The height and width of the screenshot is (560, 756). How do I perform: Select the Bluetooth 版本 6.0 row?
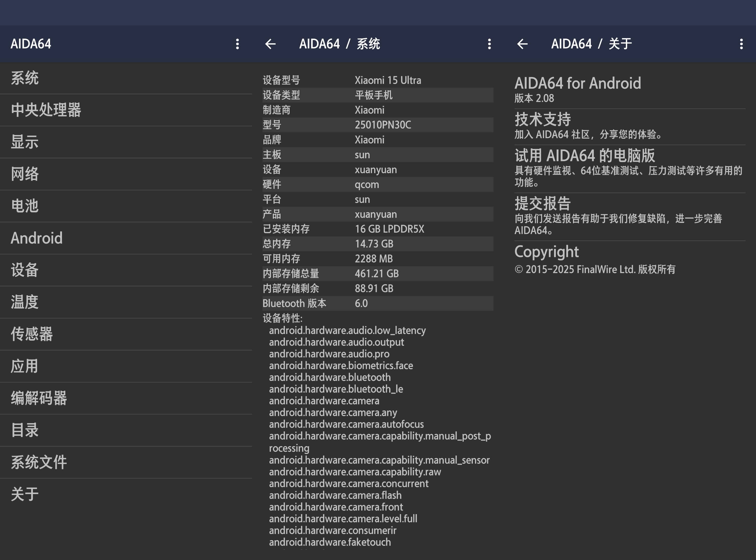[x=378, y=303]
